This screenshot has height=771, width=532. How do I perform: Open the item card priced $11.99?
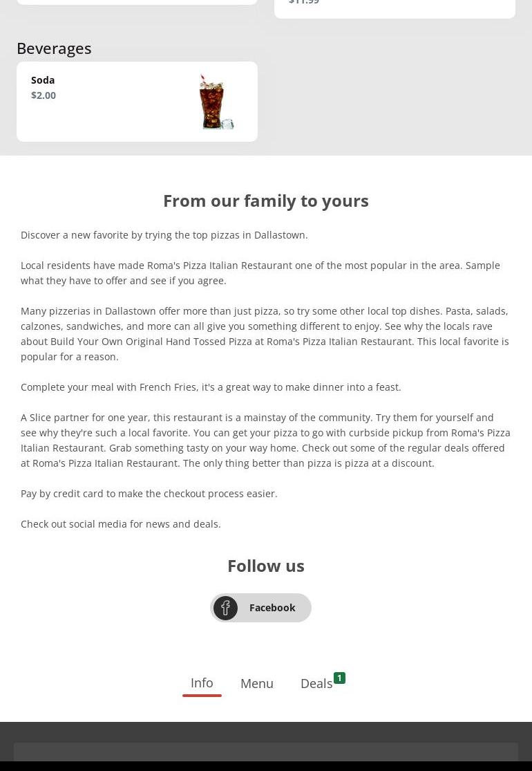pyautogui.click(x=395, y=7)
